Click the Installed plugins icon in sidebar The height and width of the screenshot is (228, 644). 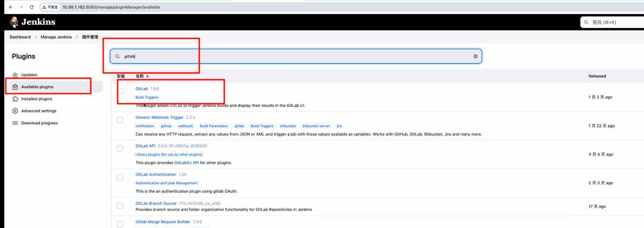[x=15, y=99]
